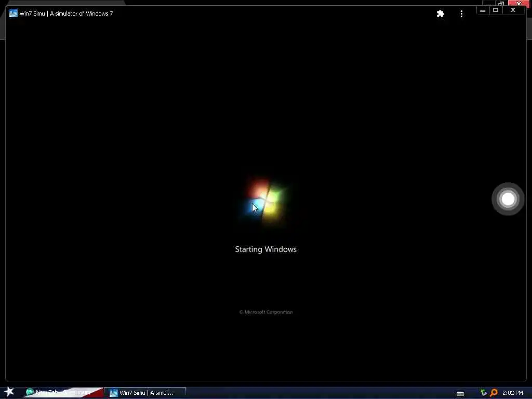Minimize the Win7 Simu window
This screenshot has height=399, width=532.
pos(483,10)
